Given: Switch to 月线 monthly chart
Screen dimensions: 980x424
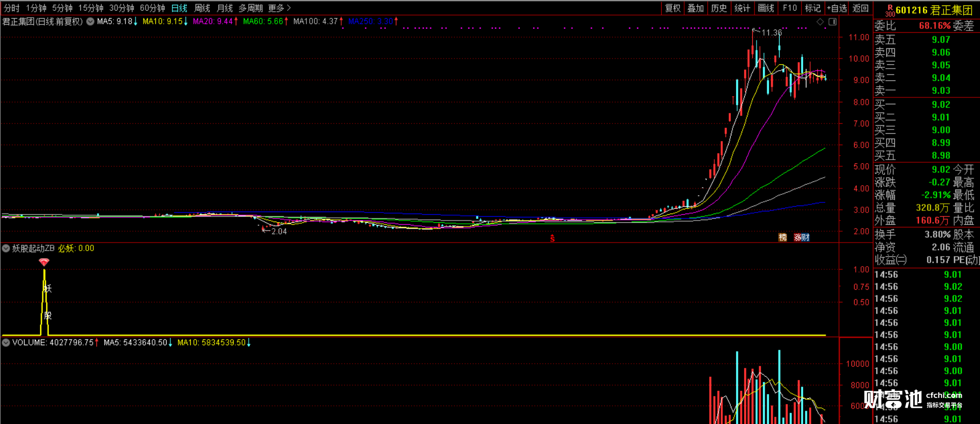Looking at the screenshot, I should point(225,8).
